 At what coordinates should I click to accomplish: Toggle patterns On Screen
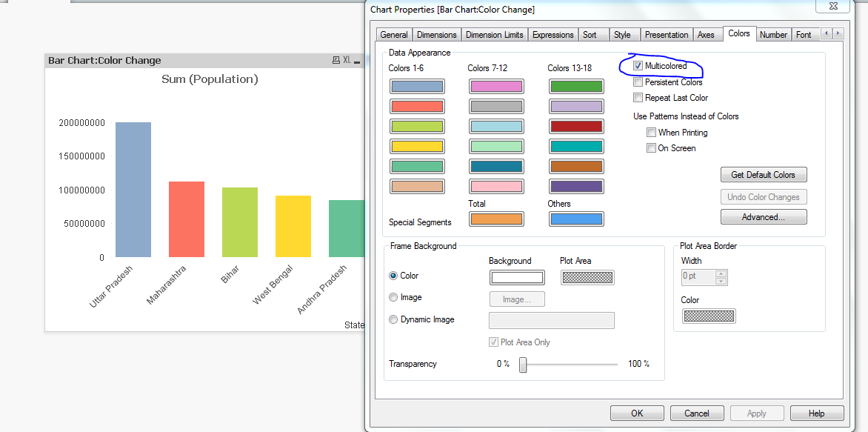[651, 147]
